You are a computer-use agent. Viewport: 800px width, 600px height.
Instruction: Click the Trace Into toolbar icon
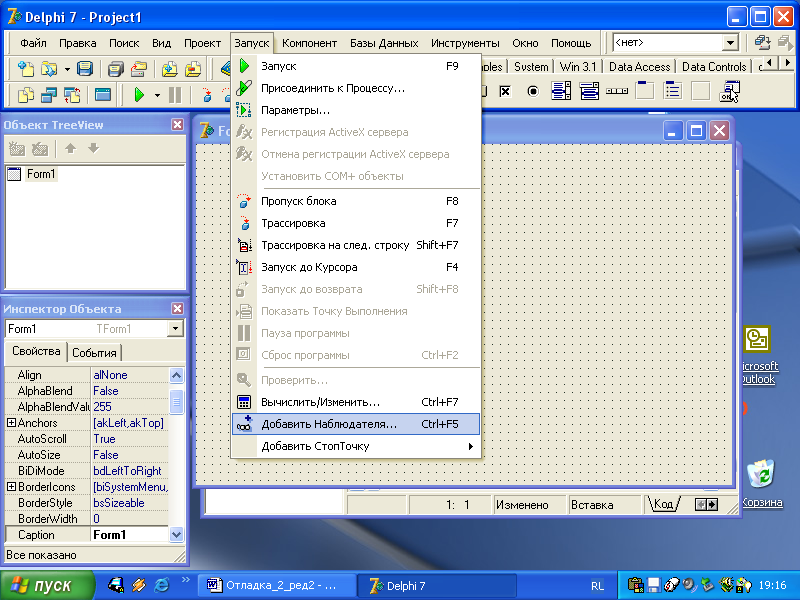point(207,95)
